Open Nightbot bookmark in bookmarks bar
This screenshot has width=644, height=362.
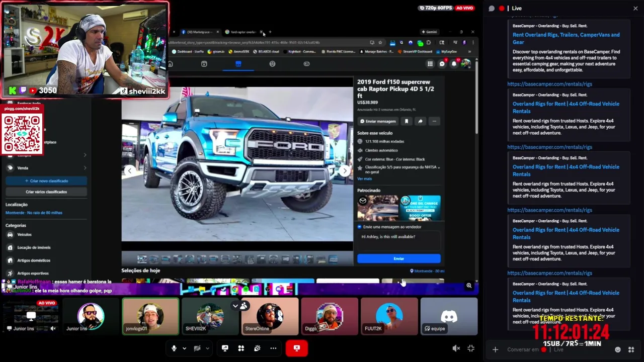(x=300, y=51)
